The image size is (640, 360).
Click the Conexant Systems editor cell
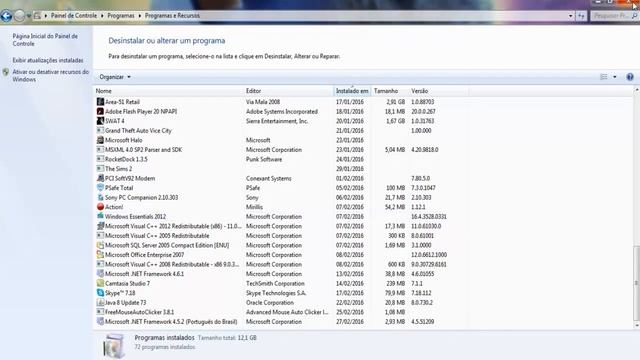[269, 178]
